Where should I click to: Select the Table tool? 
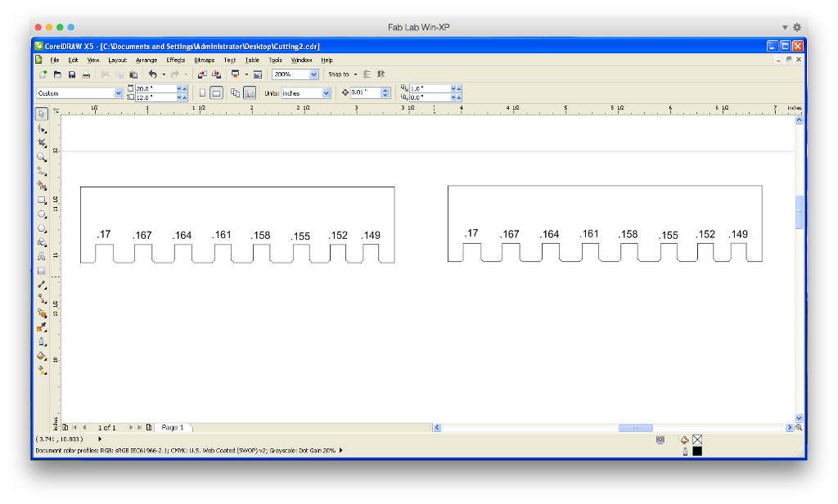click(42, 271)
